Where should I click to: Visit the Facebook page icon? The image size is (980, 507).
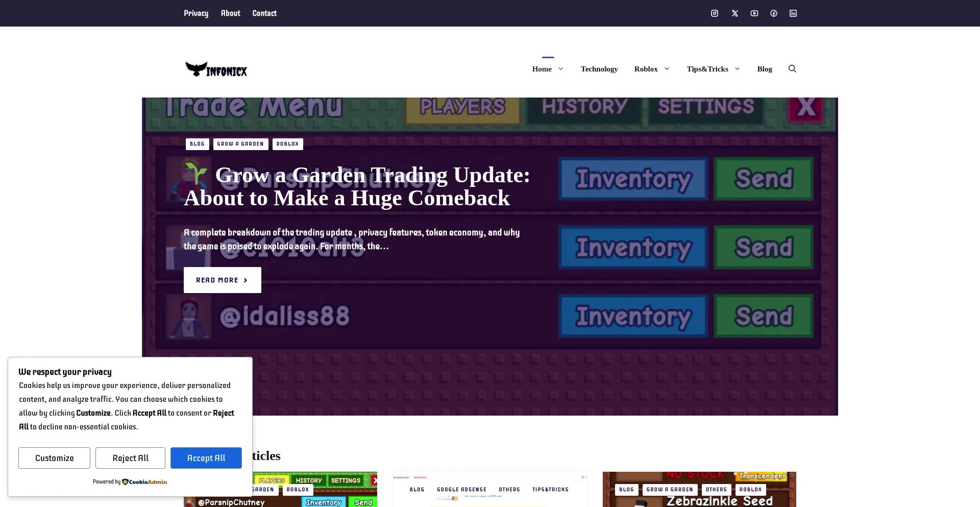tap(774, 13)
